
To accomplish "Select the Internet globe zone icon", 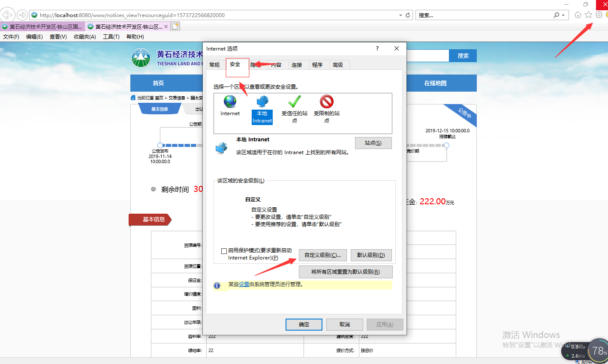I will (x=230, y=102).
